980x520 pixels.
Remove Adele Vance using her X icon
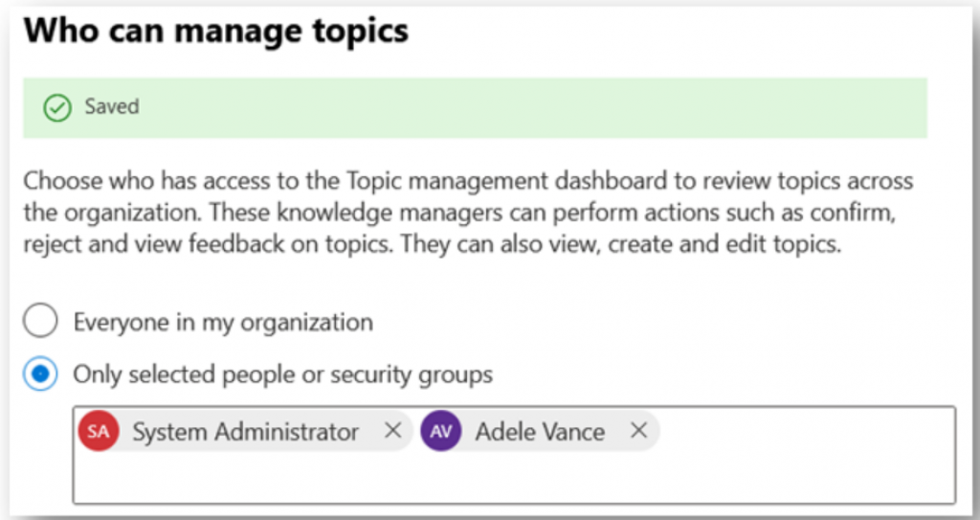coord(638,431)
